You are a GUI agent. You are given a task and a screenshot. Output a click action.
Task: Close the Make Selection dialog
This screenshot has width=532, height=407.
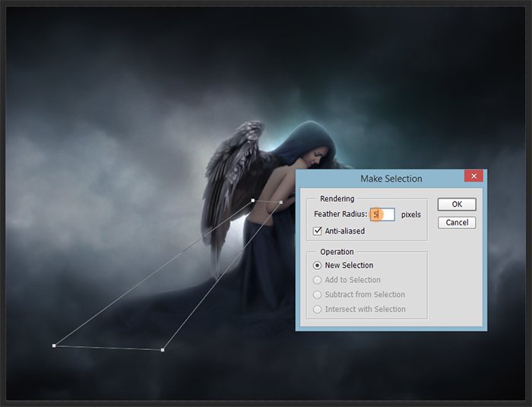tap(473, 176)
